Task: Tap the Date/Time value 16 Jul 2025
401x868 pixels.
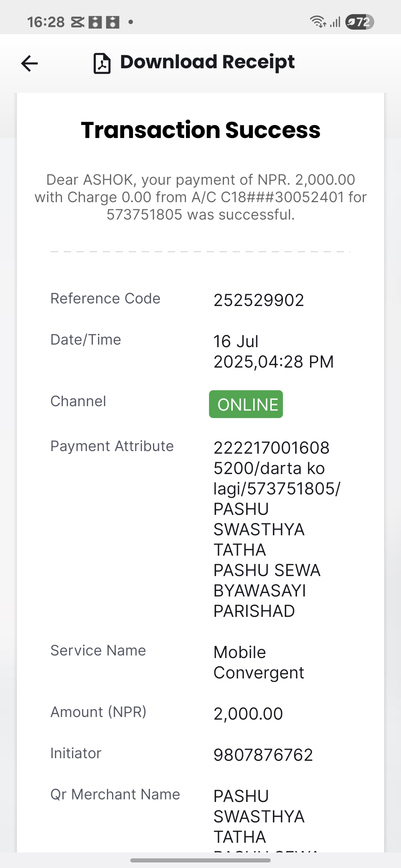Action: coord(273,351)
